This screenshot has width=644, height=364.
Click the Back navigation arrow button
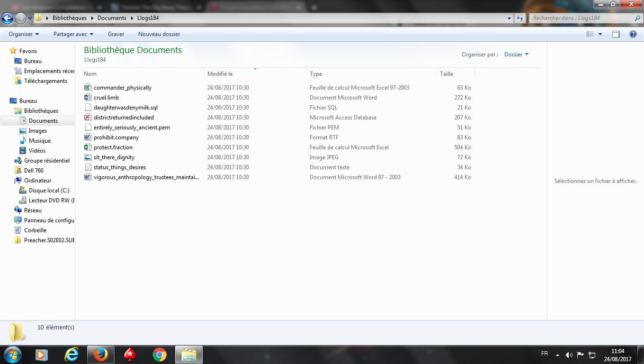click(x=8, y=18)
